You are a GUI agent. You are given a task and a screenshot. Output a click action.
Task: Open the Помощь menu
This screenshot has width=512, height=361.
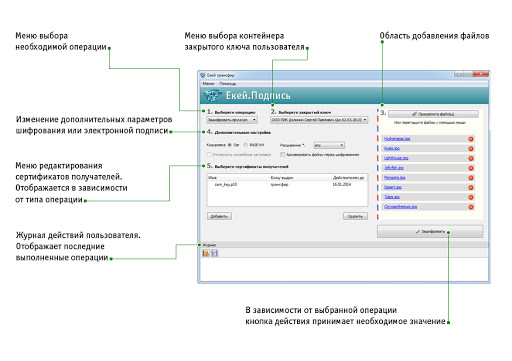[x=227, y=84]
